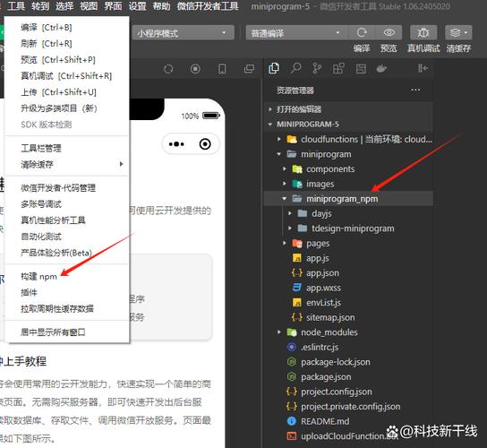Open the 转到 menu
487x448 pixels.
coord(40,6)
